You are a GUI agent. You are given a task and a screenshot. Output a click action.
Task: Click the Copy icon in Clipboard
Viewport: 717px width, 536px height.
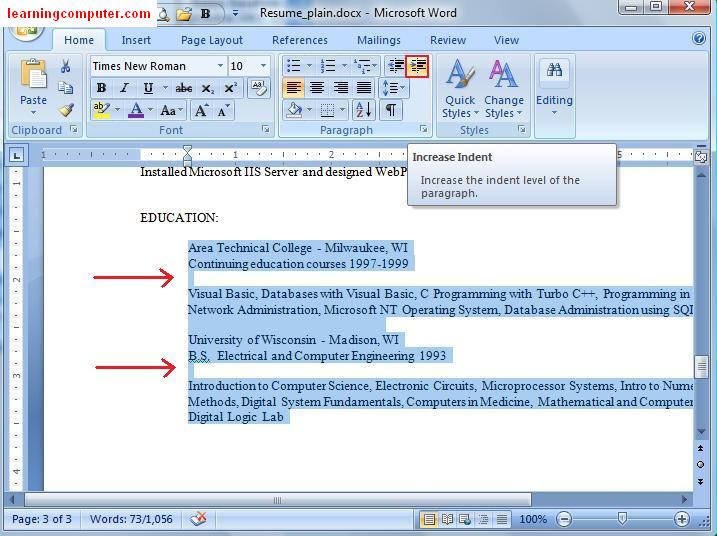[x=65, y=88]
